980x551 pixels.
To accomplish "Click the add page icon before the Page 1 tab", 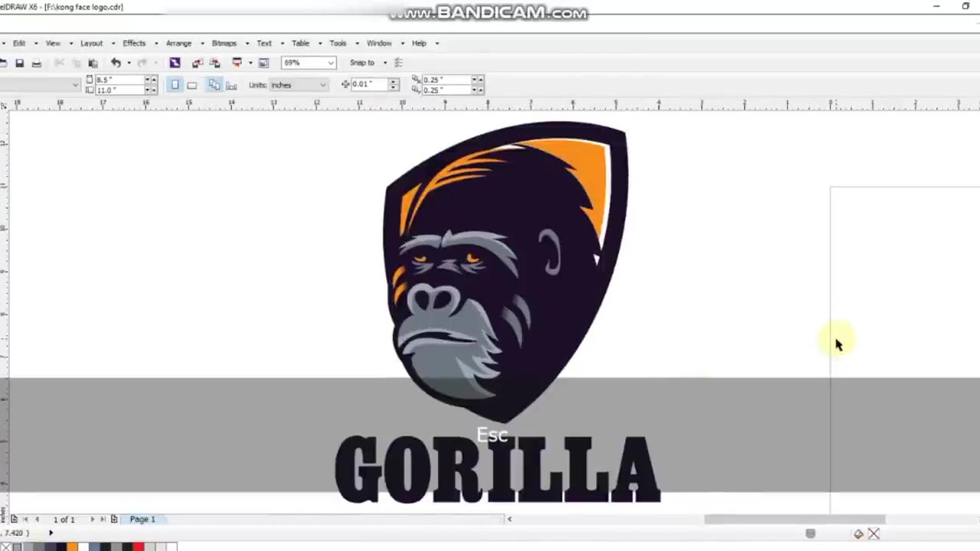I will pos(114,519).
